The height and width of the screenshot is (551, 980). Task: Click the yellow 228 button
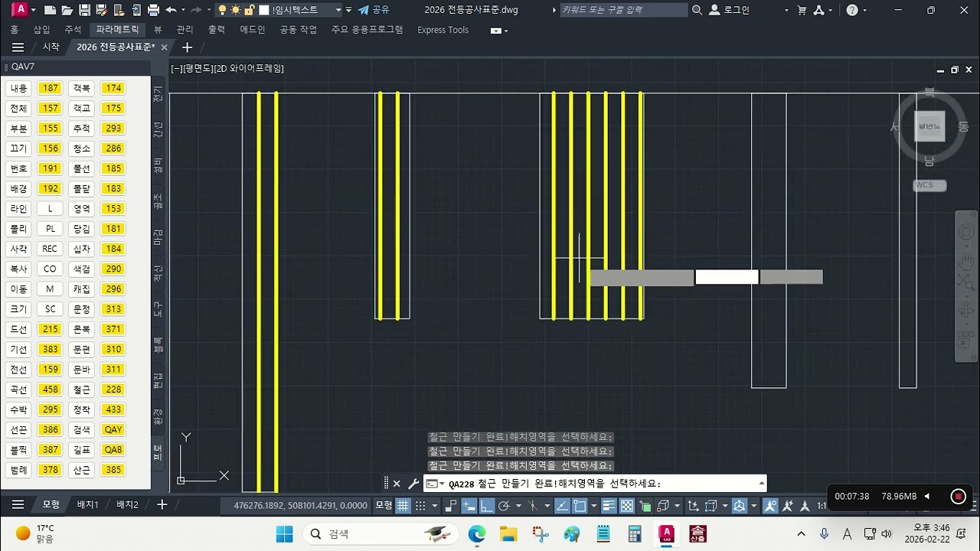(x=113, y=390)
